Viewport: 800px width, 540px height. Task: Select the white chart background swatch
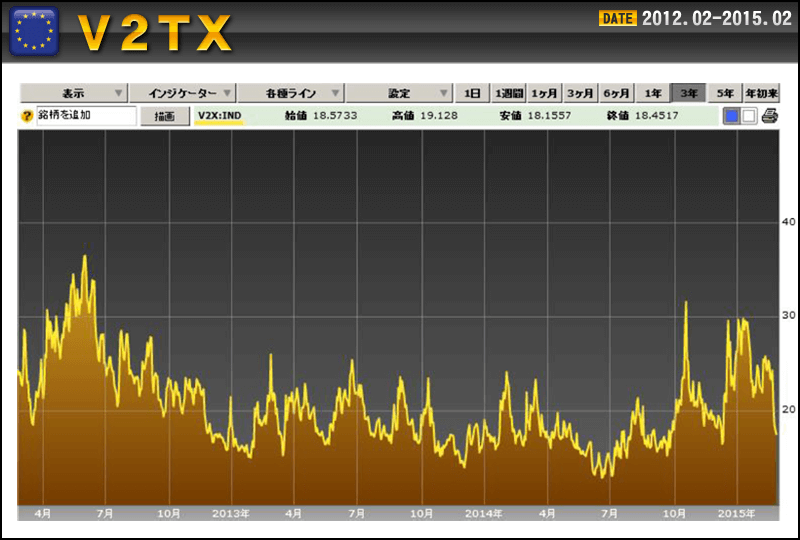click(748, 116)
